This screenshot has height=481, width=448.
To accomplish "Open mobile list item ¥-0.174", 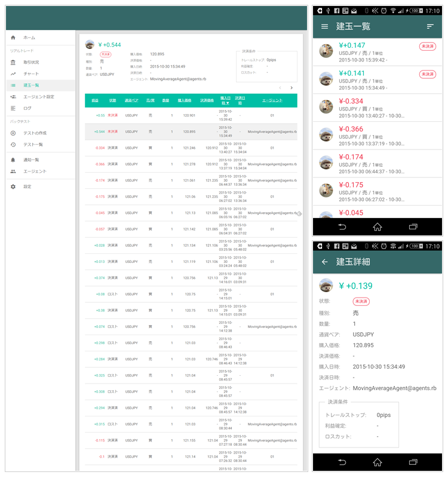I will pos(378,164).
